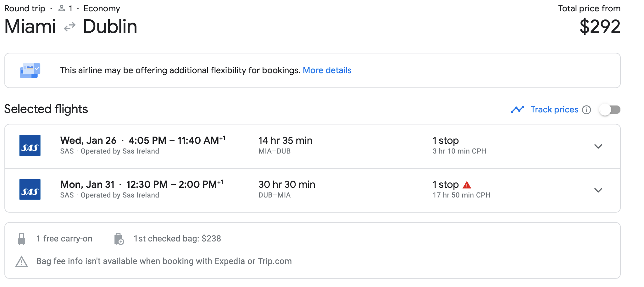This screenshot has width=644, height=287.
Task: Click the checked bag icon
Action: [119, 239]
